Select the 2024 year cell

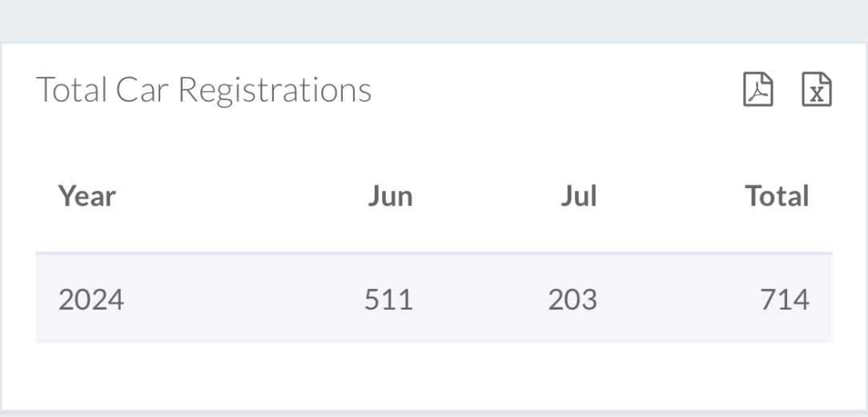point(91,300)
